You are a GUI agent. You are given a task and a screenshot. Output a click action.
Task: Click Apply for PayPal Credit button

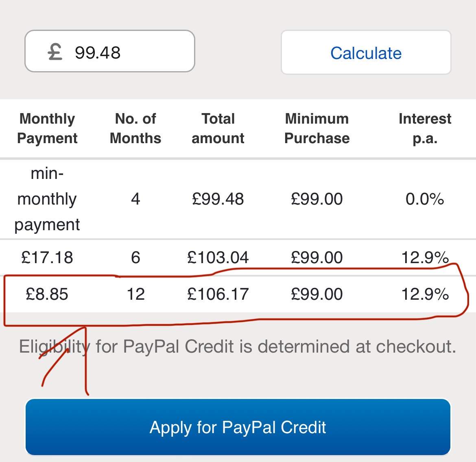[238, 427]
